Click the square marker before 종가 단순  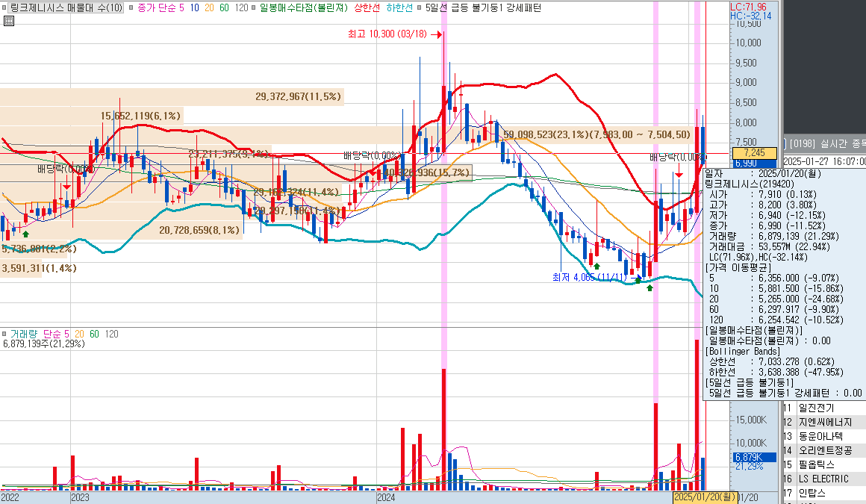[x=131, y=7]
